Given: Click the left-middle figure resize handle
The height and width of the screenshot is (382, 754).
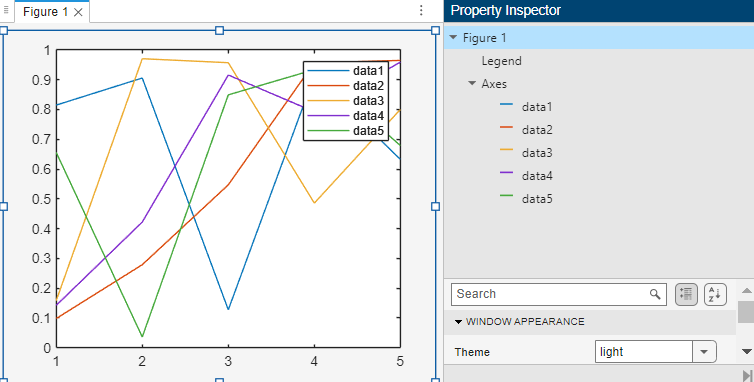Looking at the screenshot, I should click(x=3, y=206).
